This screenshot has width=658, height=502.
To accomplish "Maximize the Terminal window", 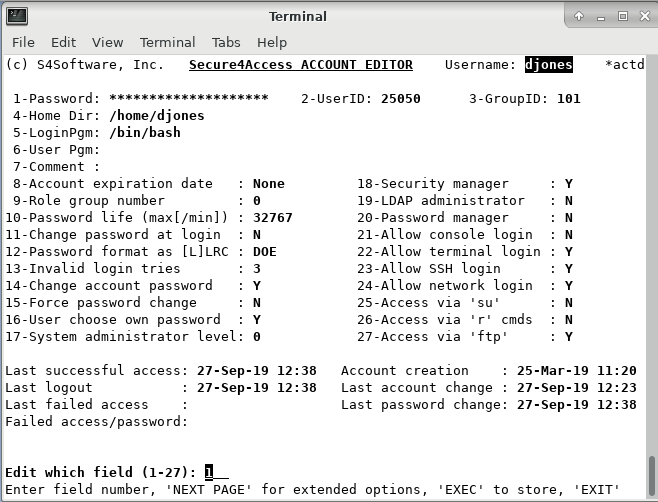I will (x=623, y=16).
